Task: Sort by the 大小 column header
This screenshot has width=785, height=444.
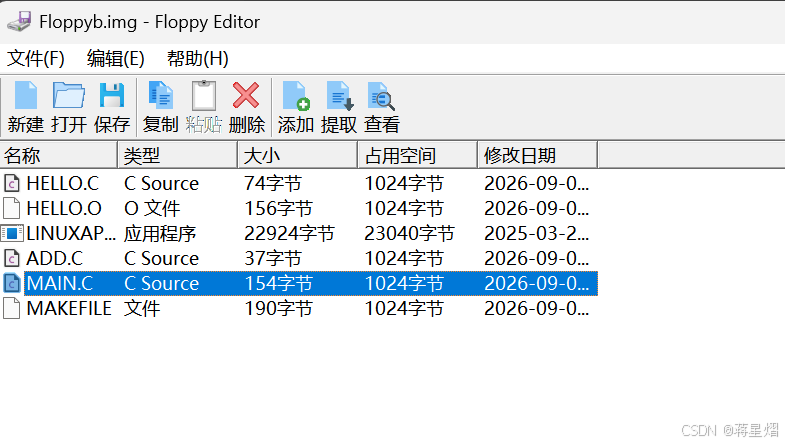Action: click(298, 155)
